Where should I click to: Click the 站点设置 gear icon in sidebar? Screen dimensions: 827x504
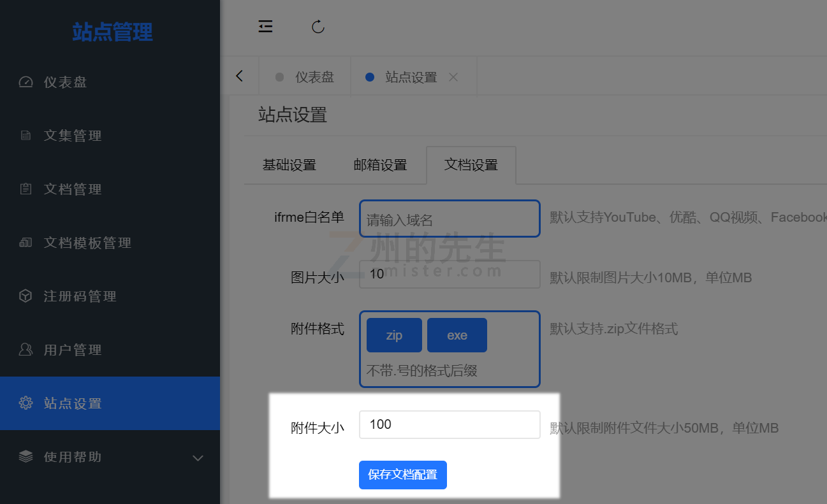click(26, 403)
